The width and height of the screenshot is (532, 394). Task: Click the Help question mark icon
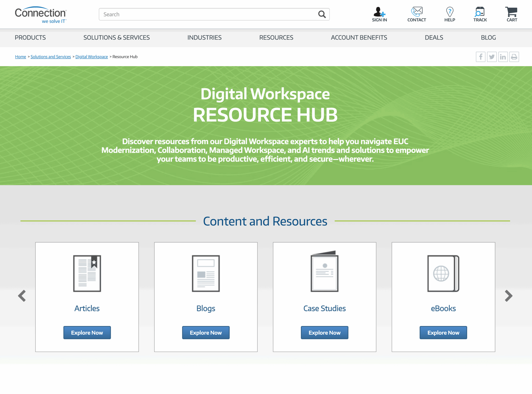click(x=449, y=11)
